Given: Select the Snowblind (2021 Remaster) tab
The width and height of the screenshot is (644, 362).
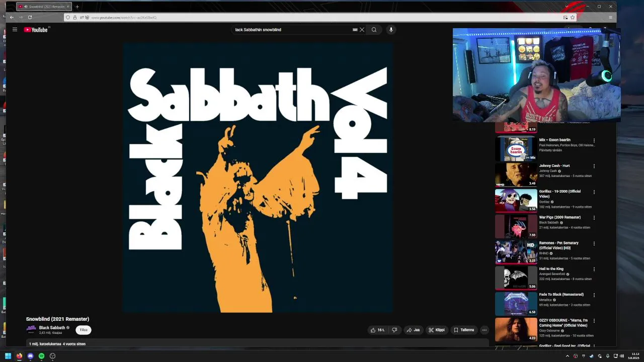Looking at the screenshot, I should tap(43, 7).
